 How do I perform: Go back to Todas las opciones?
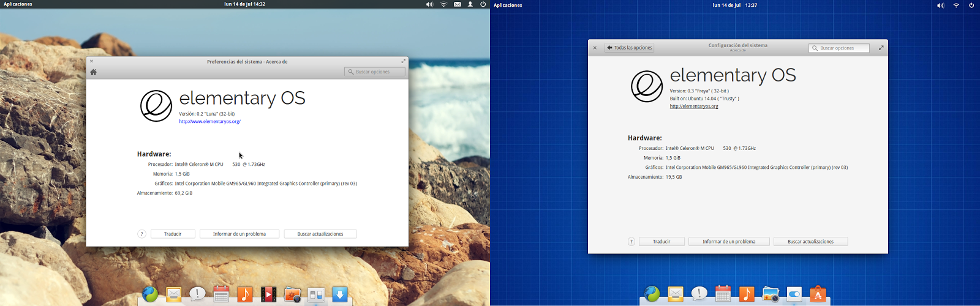[x=629, y=48]
